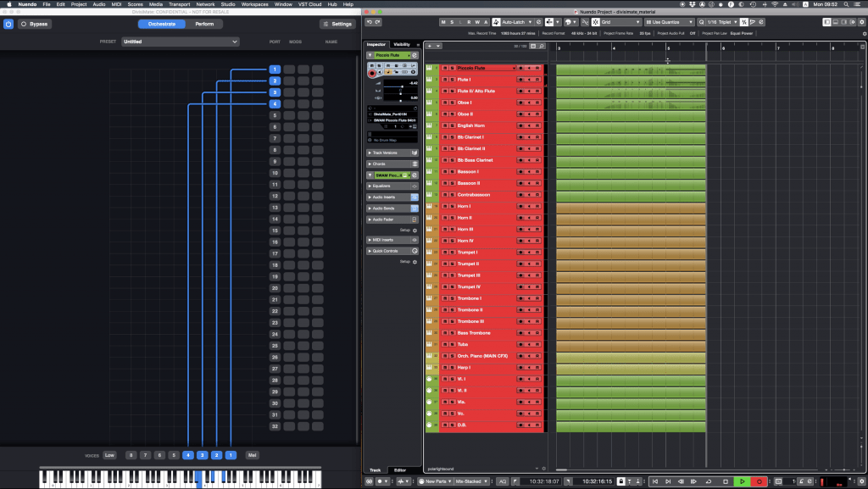
Task: Click the Play button in the transport bar
Action: tap(743, 481)
